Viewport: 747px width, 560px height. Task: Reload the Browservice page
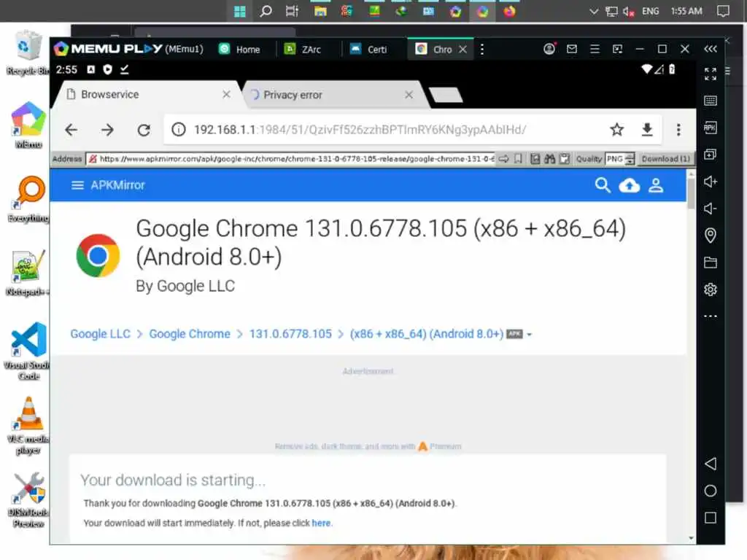144,130
